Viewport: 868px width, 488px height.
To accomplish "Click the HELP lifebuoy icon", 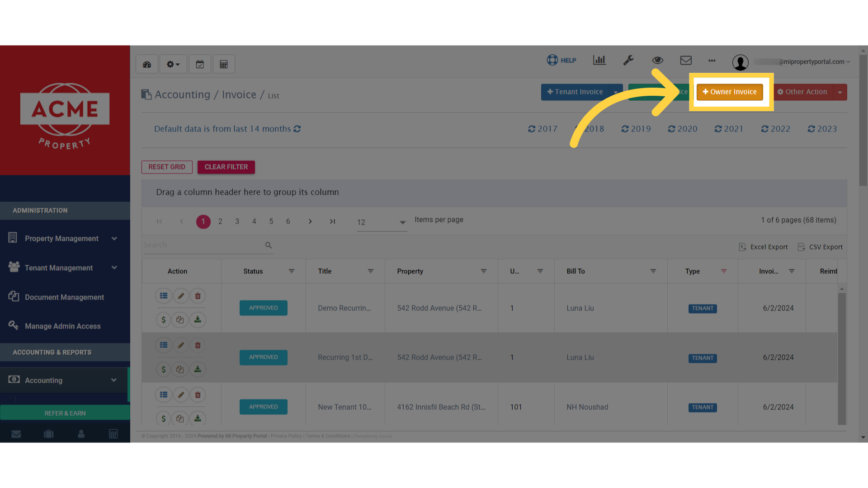I will click(561, 60).
